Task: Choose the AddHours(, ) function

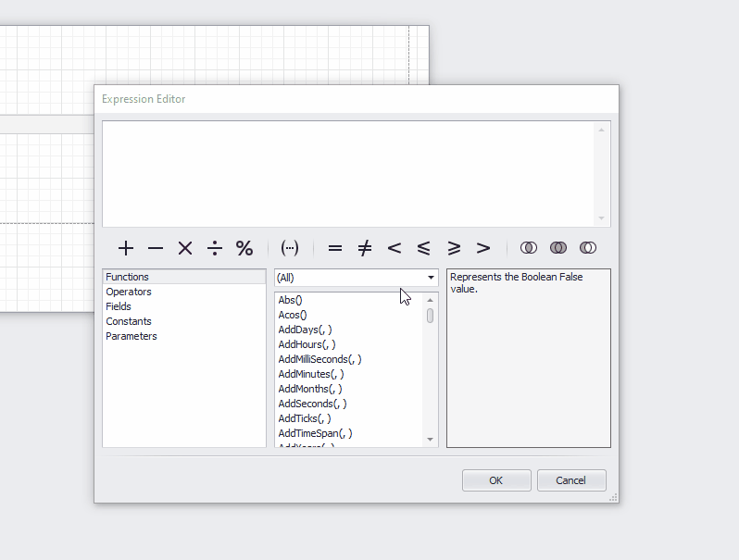Action: [x=349, y=344]
